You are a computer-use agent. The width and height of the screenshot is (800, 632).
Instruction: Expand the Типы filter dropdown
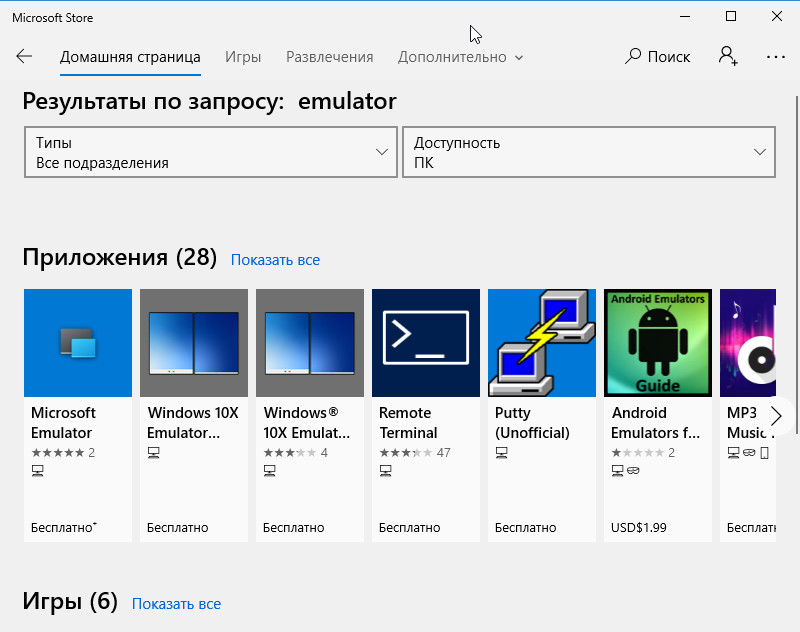(211, 152)
